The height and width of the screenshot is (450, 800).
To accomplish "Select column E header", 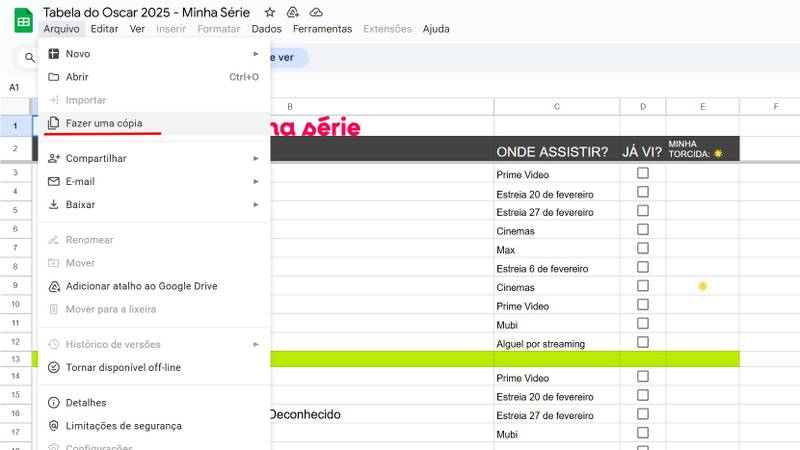I will click(703, 107).
